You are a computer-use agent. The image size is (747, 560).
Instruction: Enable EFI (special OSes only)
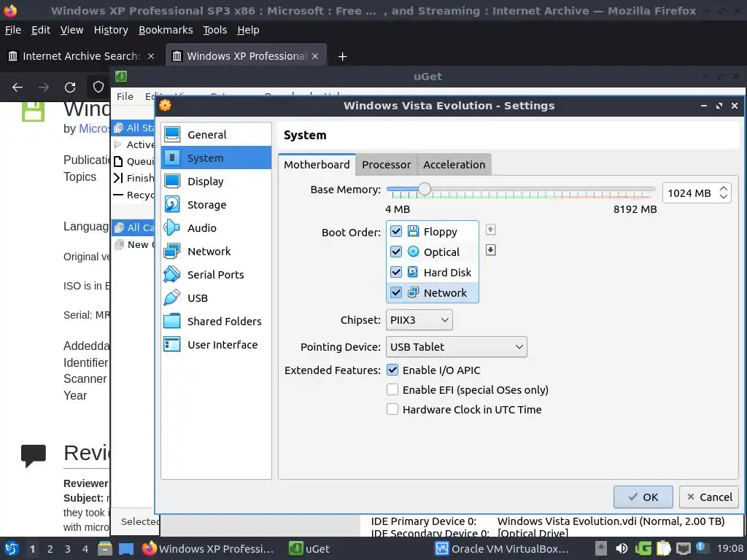[392, 389]
